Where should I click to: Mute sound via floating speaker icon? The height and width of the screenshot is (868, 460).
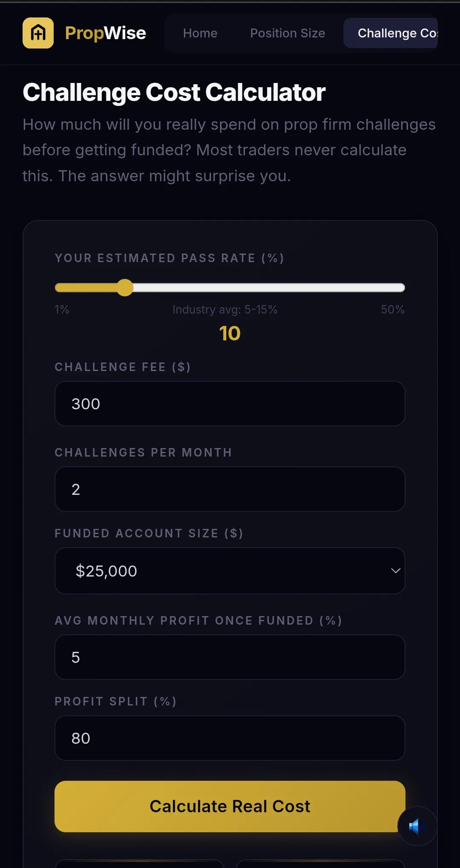(417, 826)
